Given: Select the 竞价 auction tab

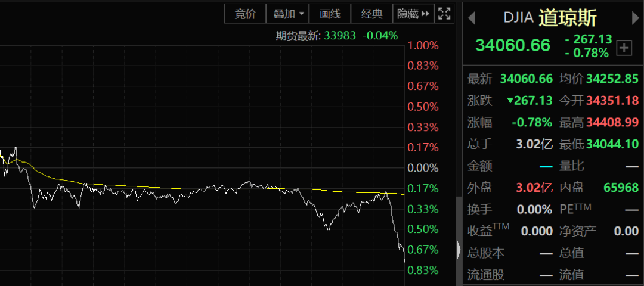Looking at the screenshot, I should click(x=245, y=14).
